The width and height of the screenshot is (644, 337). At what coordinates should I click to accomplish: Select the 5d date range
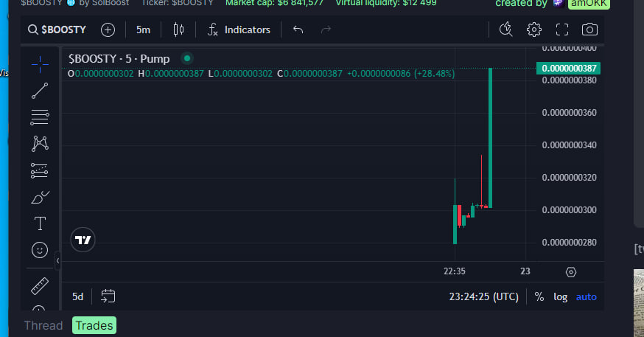[x=77, y=296]
